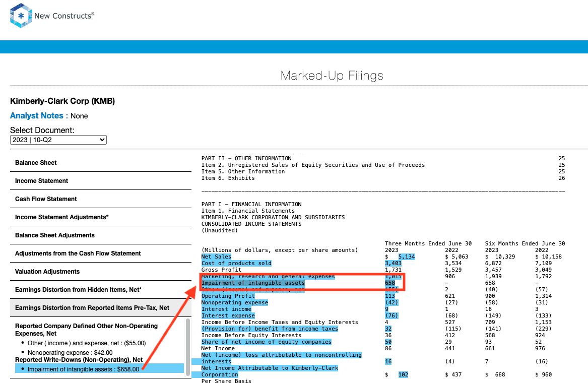Screen dimensions: 588x383
Task: Select Balance Sheet Adjustments
Action: coord(100,235)
